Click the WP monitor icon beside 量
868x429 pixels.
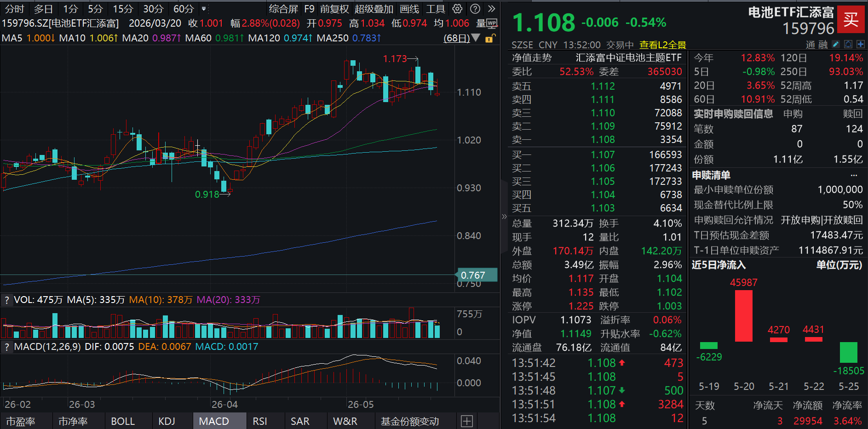pos(492,23)
